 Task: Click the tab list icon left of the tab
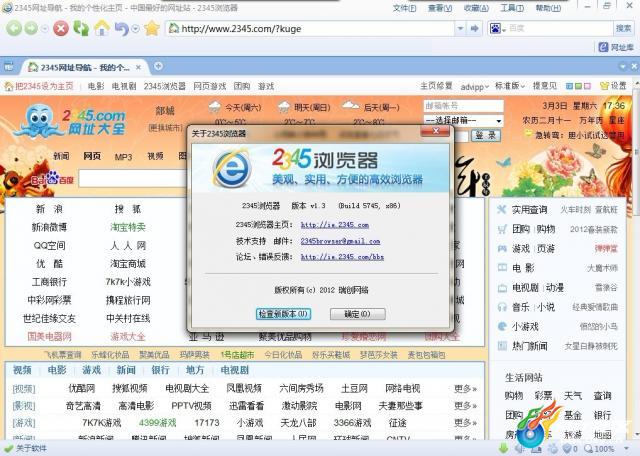(x=9, y=66)
